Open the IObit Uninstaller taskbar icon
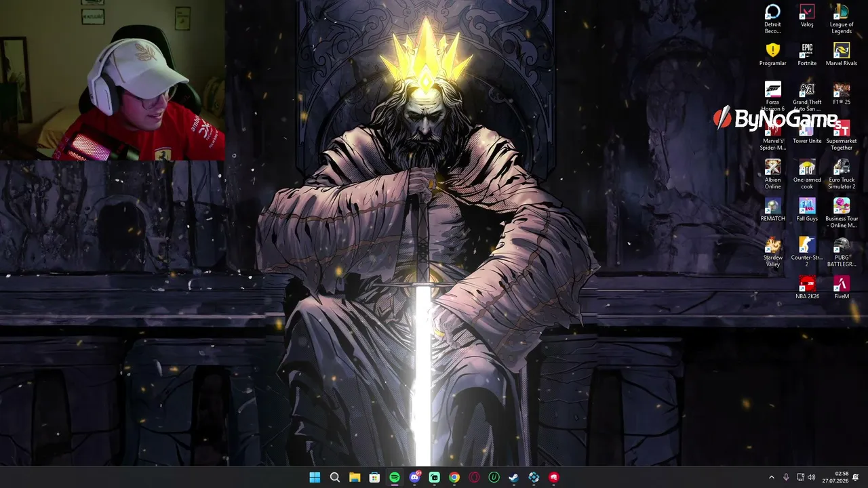 [494, 477]
